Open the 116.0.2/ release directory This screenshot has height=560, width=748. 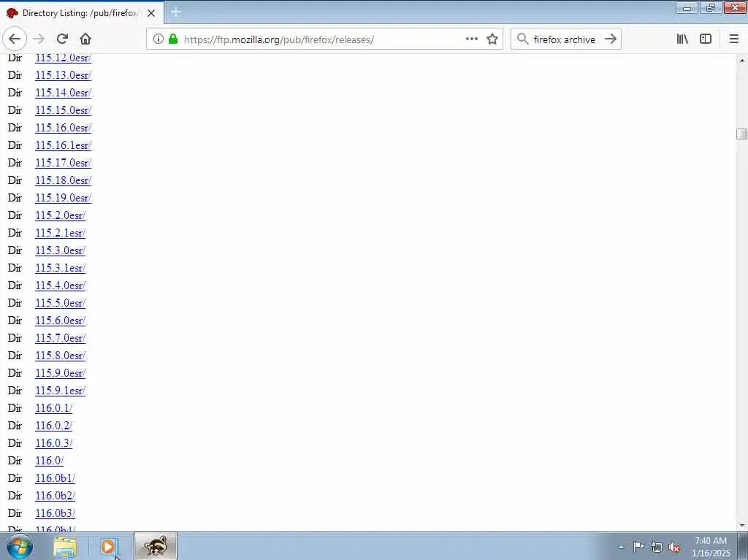tap(53, 426)
